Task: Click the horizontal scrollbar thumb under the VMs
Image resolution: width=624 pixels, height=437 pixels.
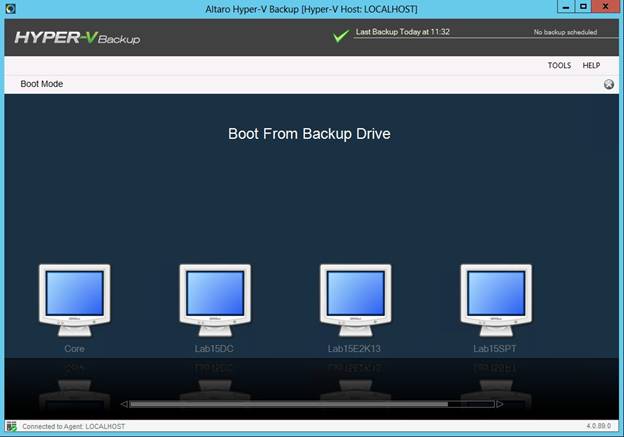Action: tap(289, 404)
